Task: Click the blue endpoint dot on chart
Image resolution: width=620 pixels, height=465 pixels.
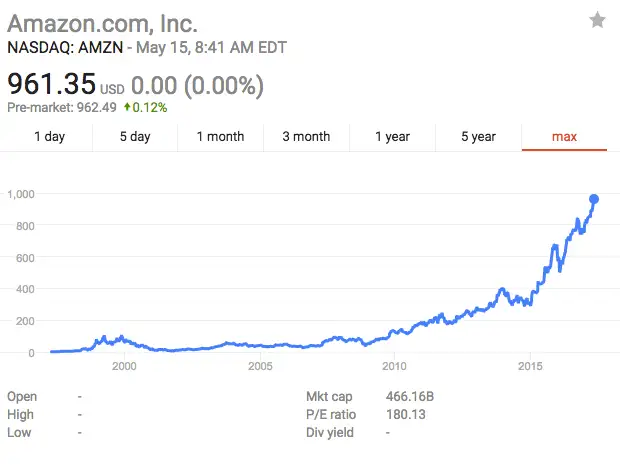Action: [x=594, y=199]
